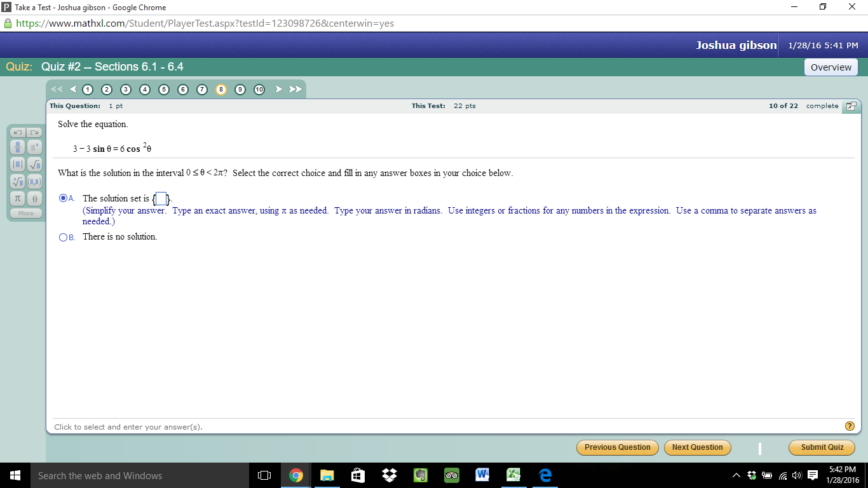
Task: Click the empty answer box in choice A
Action: coord(161,198)
